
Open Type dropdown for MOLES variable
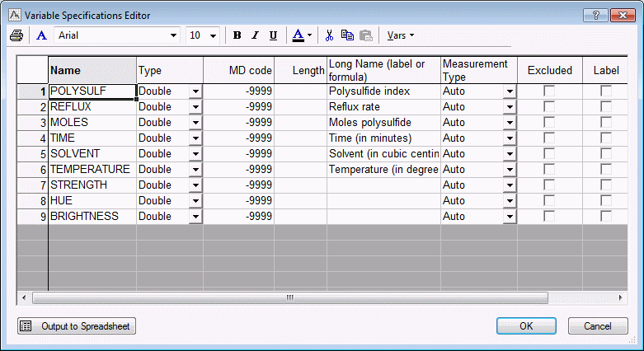point(195,123)
